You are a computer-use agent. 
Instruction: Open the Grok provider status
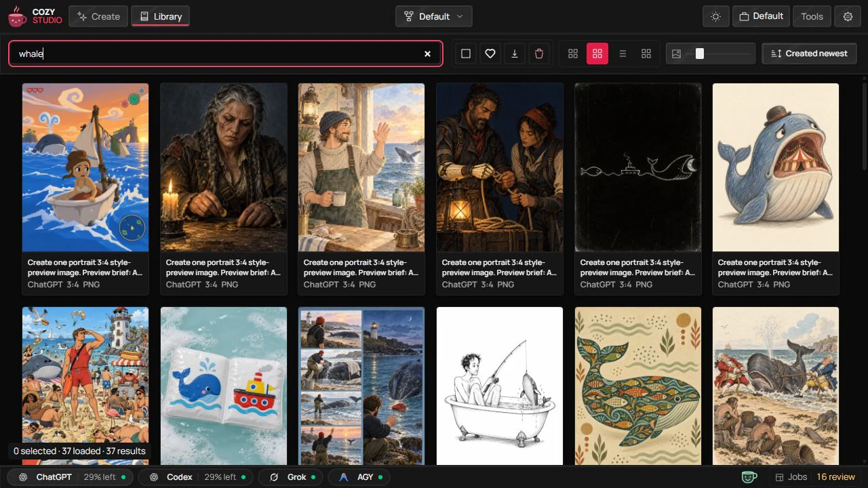(x=292, y=477)
